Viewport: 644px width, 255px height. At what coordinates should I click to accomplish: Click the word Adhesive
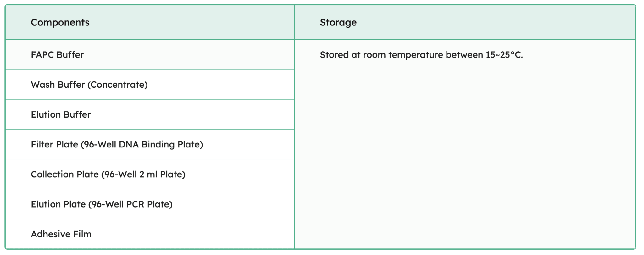point(51,234)
